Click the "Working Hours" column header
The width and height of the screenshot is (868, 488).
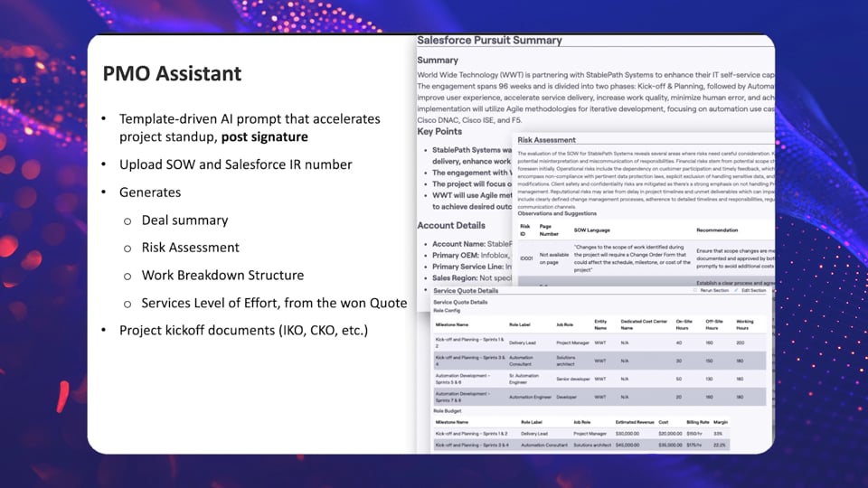(744, 324)
